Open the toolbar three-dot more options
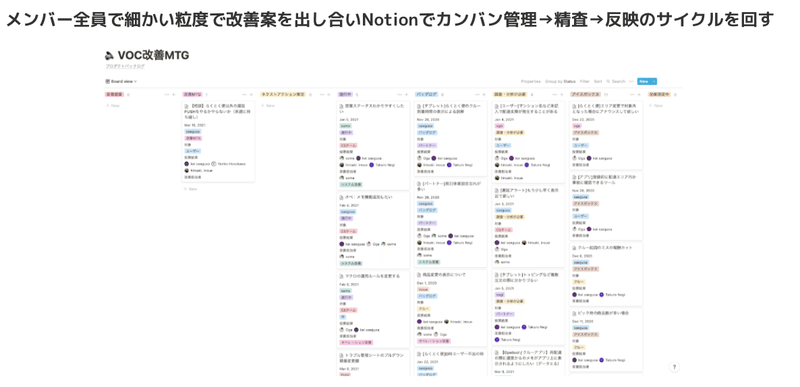 click(x=632, y=81)
